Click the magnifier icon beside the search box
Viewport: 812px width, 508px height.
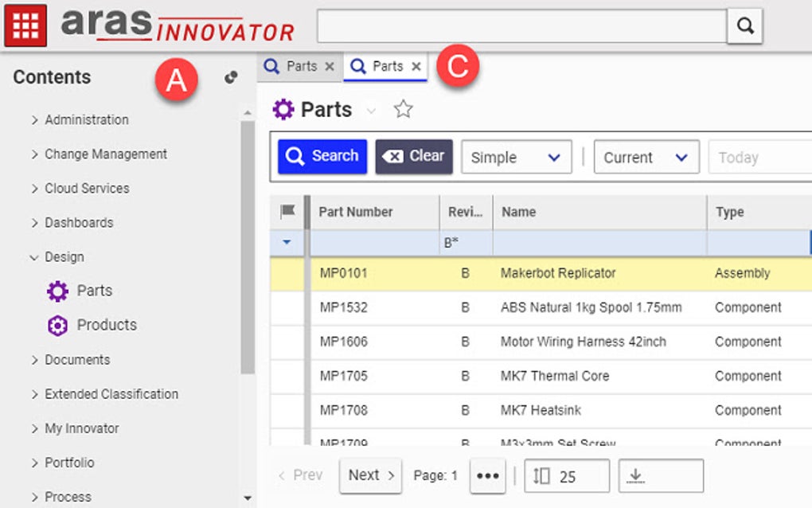pyautogui.click(x=744, y=26)
